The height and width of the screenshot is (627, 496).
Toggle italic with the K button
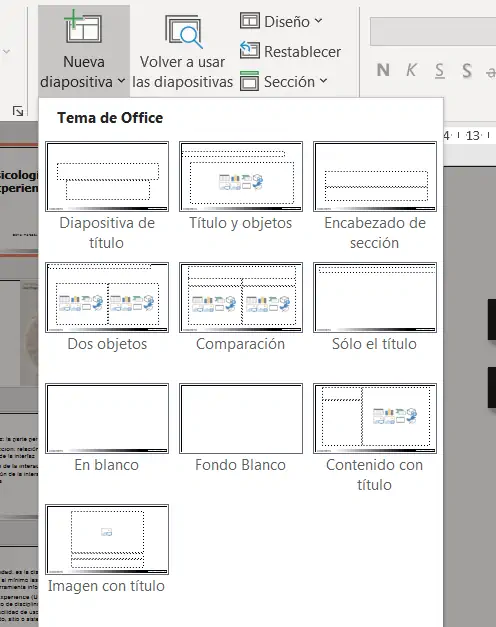click(x=411, y=70)
